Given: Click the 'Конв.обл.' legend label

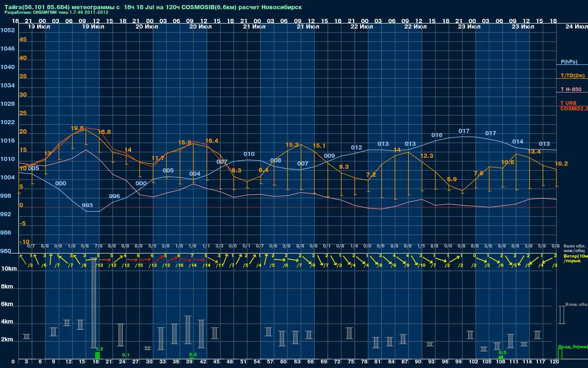Looking at the screenshot, I should point(577,305).
